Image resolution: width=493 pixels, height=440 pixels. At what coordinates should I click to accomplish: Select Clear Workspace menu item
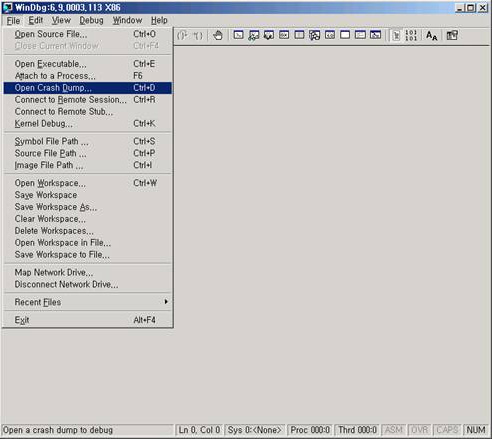(x=88, y=219)
